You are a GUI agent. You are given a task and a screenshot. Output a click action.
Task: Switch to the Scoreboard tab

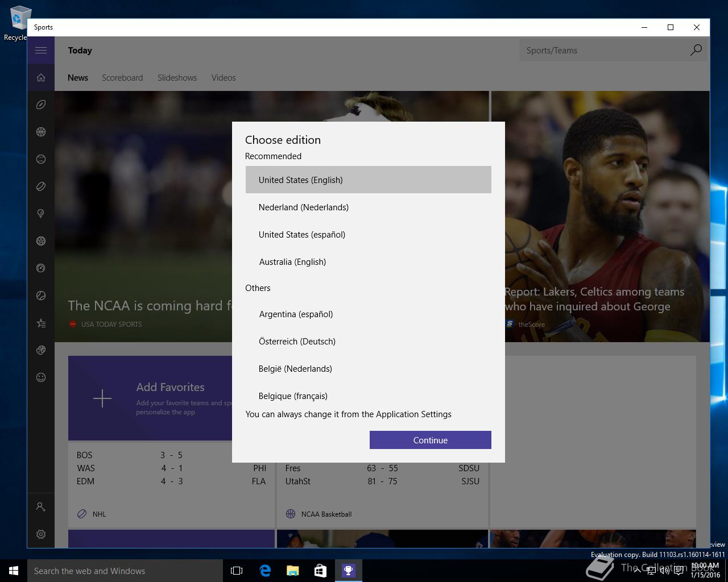pyautogui.click(x=122, y=78)
